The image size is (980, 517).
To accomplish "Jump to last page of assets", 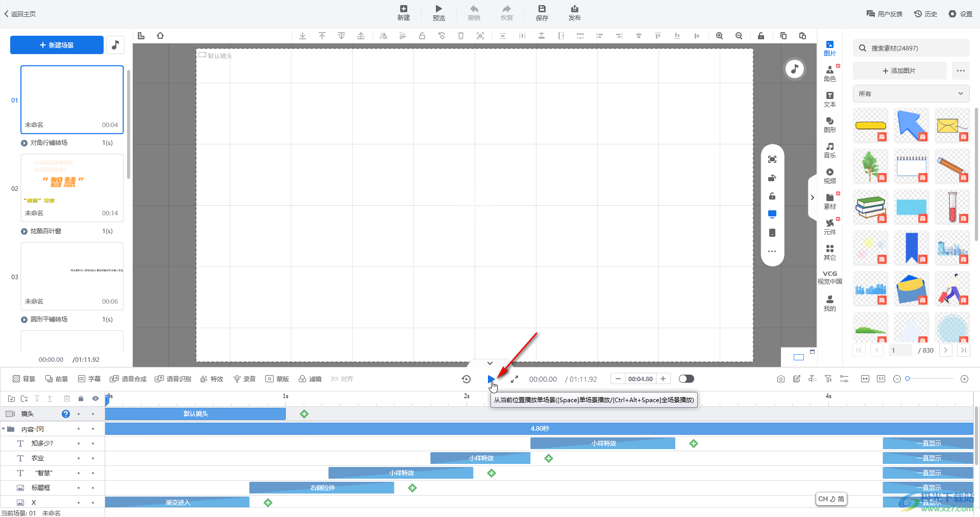I will click(963, 350).
